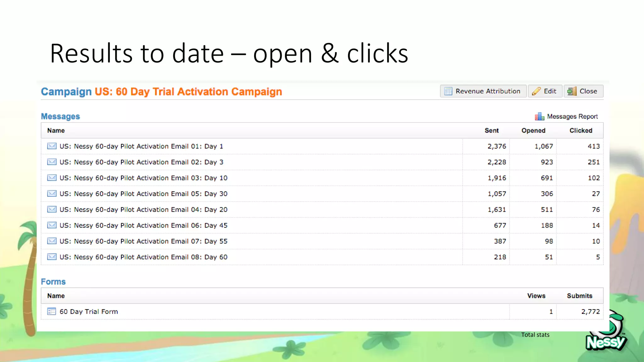Open message Email 02: Day 3
The image size is (644, 362).
(x=141, y=162)
